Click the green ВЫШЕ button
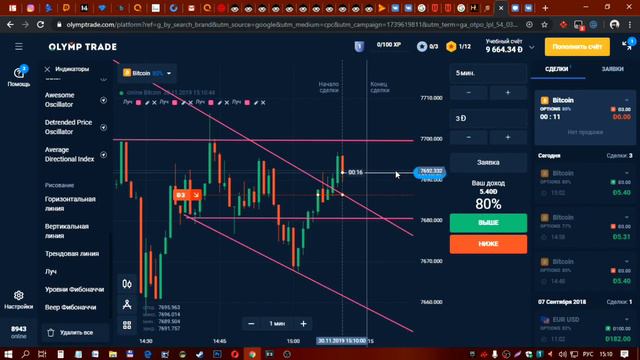 click(x=488, y=223)
